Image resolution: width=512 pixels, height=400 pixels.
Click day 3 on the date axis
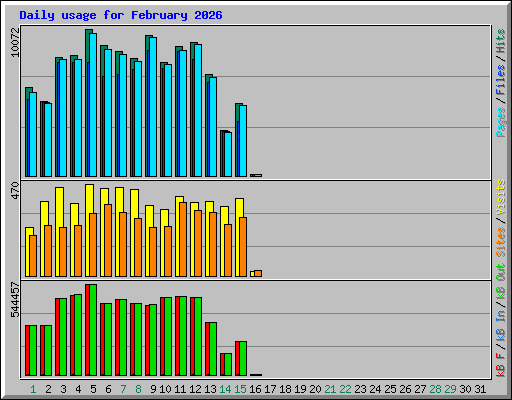[63, 389]
